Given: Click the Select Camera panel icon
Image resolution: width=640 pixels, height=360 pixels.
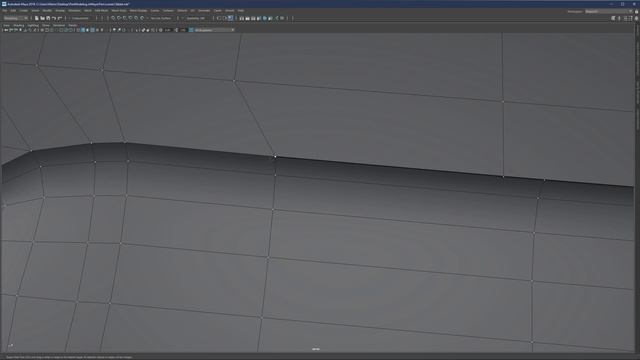Looking at the screenshot, I should 6,30.
